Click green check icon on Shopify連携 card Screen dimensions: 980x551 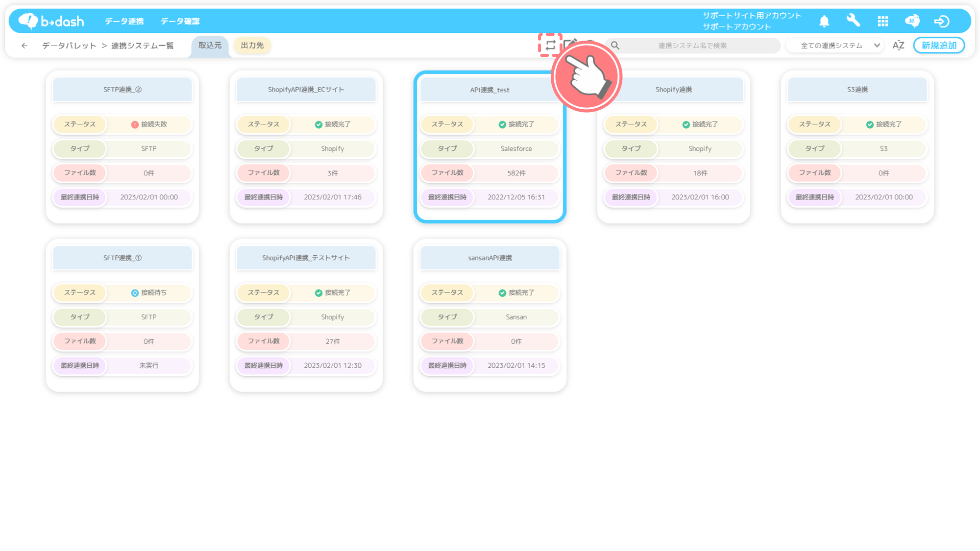pyautogui.click(x=686, y=124)
